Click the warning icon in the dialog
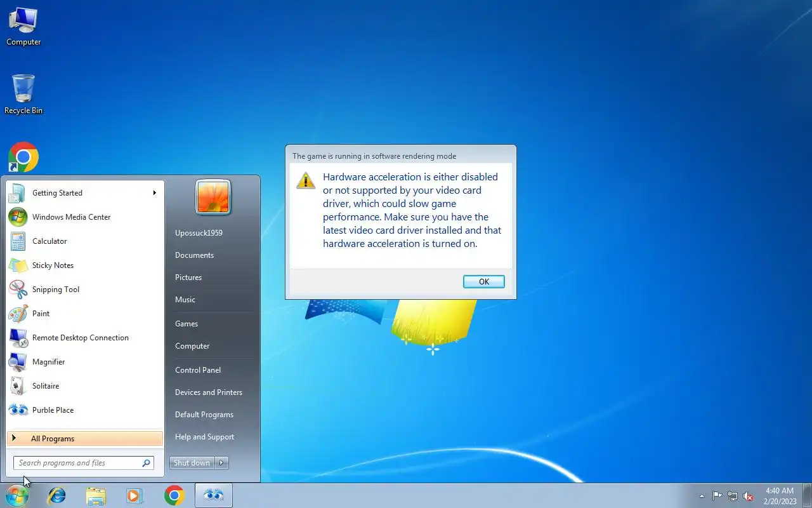Viewport: 812px width, 508px height. 306,180
